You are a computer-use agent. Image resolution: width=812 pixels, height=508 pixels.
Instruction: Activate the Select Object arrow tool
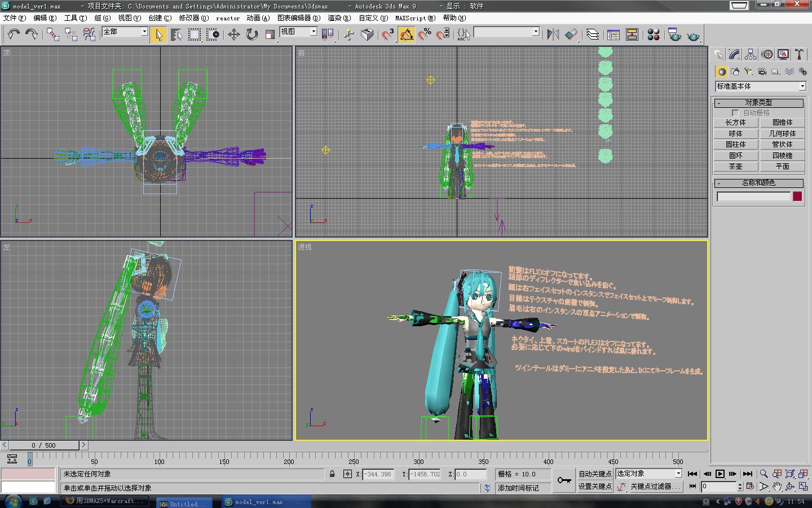pyautogui.click(x=158, y=34)
